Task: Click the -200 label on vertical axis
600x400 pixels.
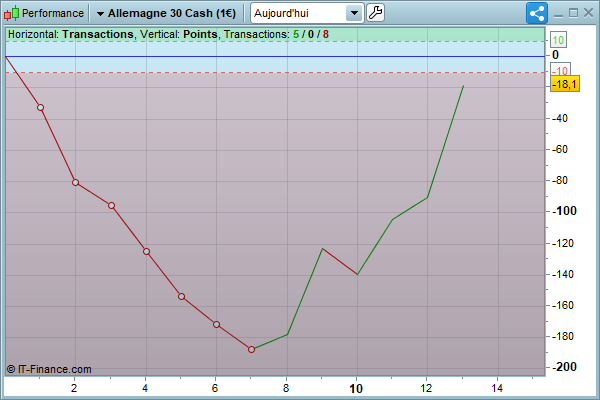Action: click(564, 367)
